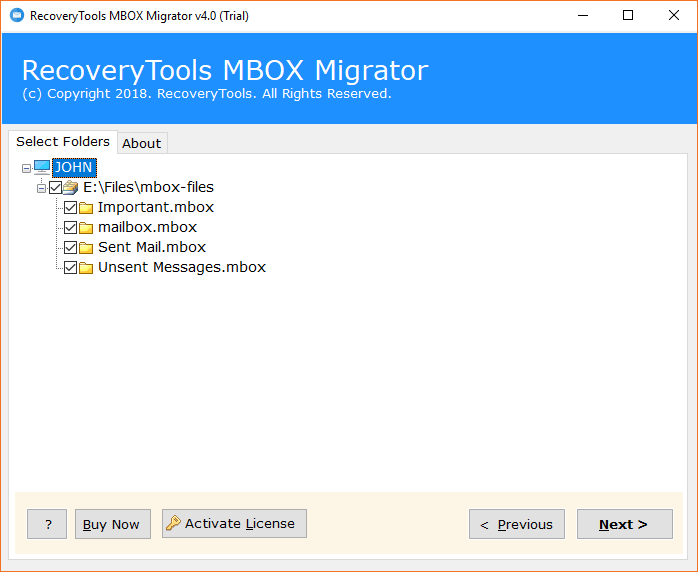Click the Sent Mail.mbox folder icon
The image size is (698, 572).
coord(86,247)
